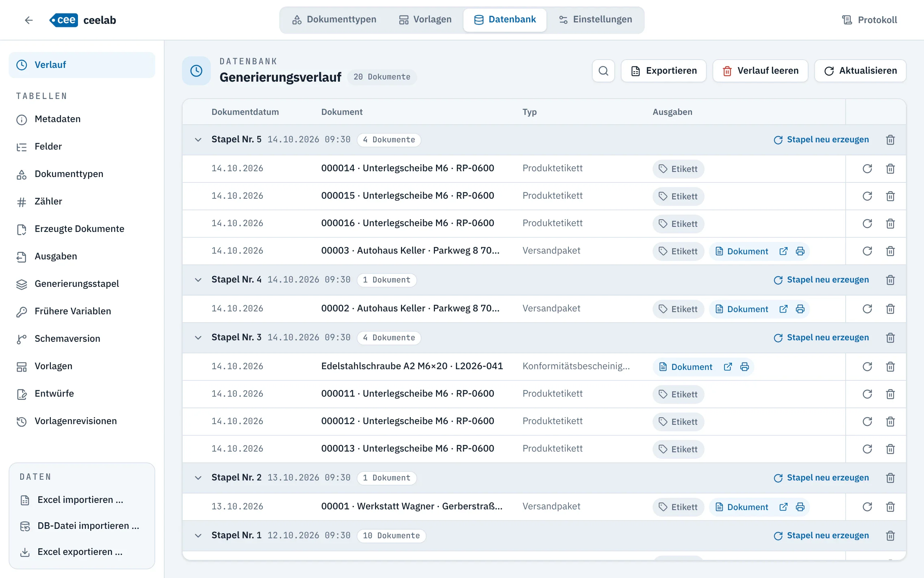
Task: Open the Einstellungen tab
Action: (595, 20)
